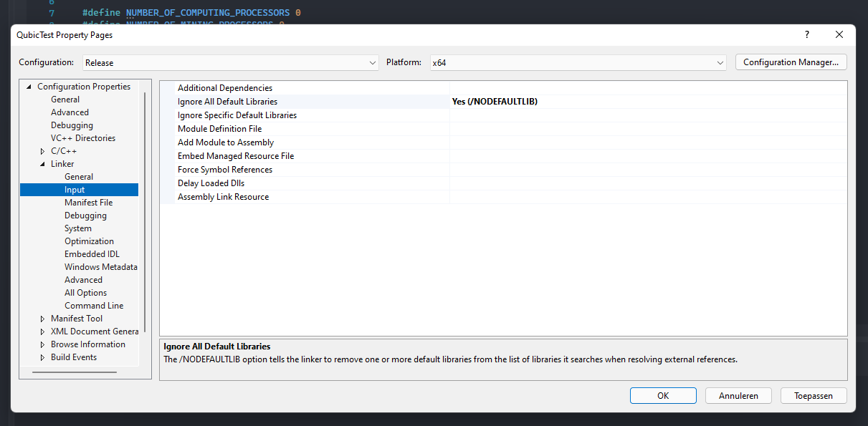Image resolution: width=868 pixels, height=426 pixels.
Task: Select the Build Events tree item
Action: (x=74, y=357)
